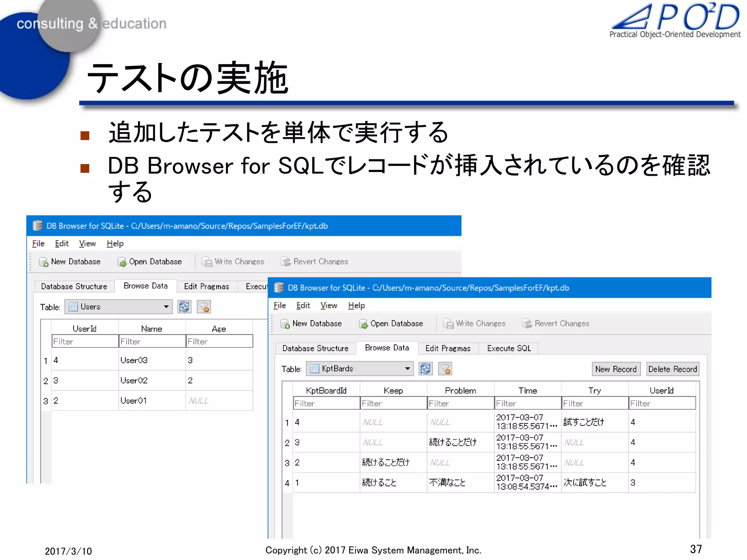Click Write Changes icon in front window
Image resolution: width=747 pixels, height=560 pixels.
pyautogui.click(x=448, y=324)
